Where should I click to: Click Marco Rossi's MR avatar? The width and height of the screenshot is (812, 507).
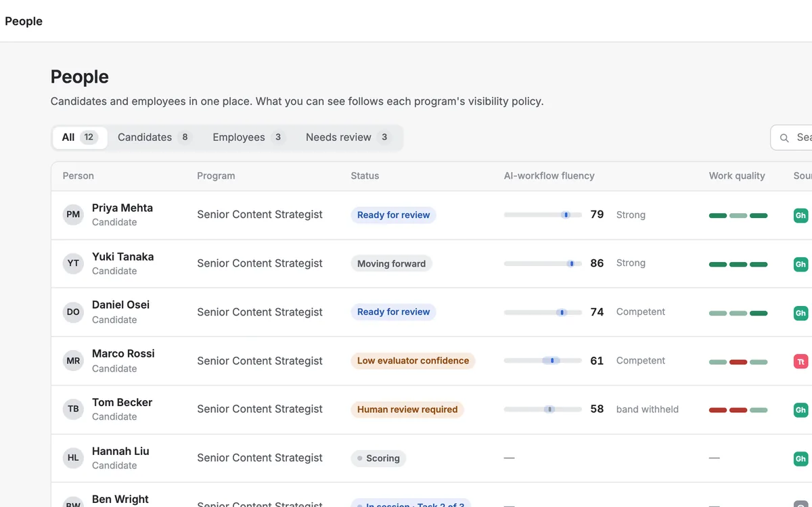(x=73, y=361)
